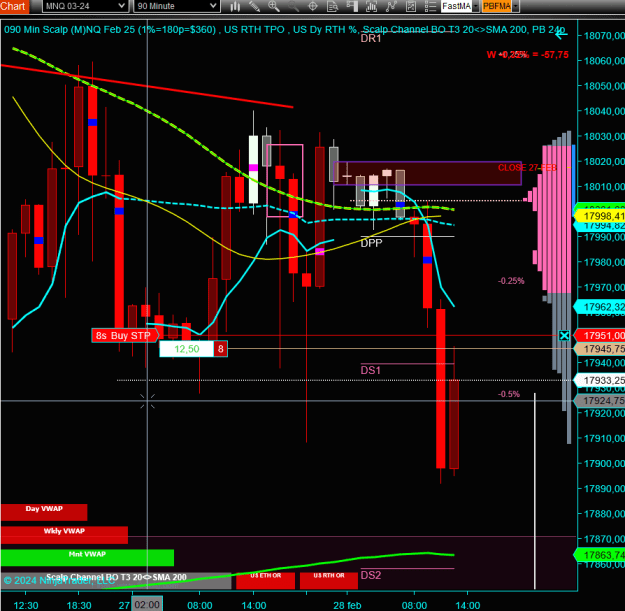Click the 14:00 label after 28 feb
This screenshot has height=611, width=625.
(468, 605)
